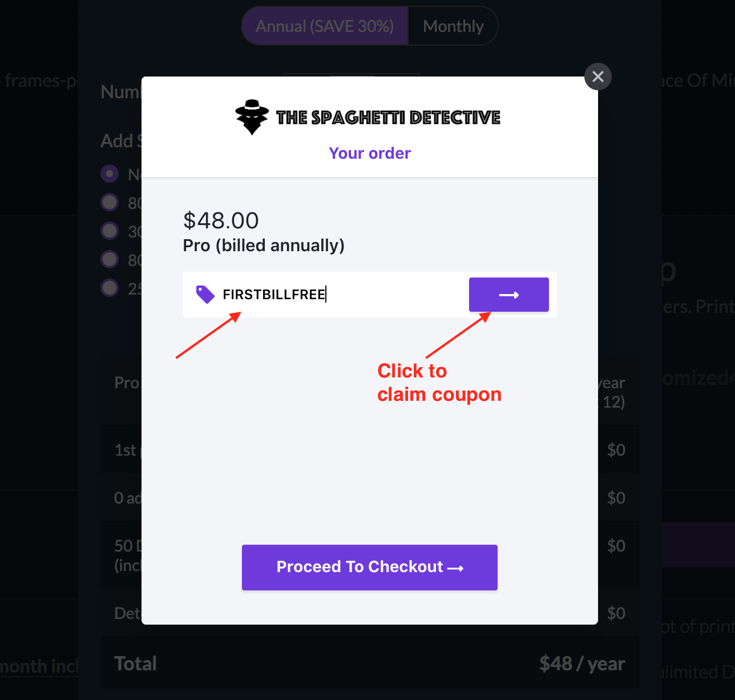Click the purple coupon tag icon

point(205,295)
